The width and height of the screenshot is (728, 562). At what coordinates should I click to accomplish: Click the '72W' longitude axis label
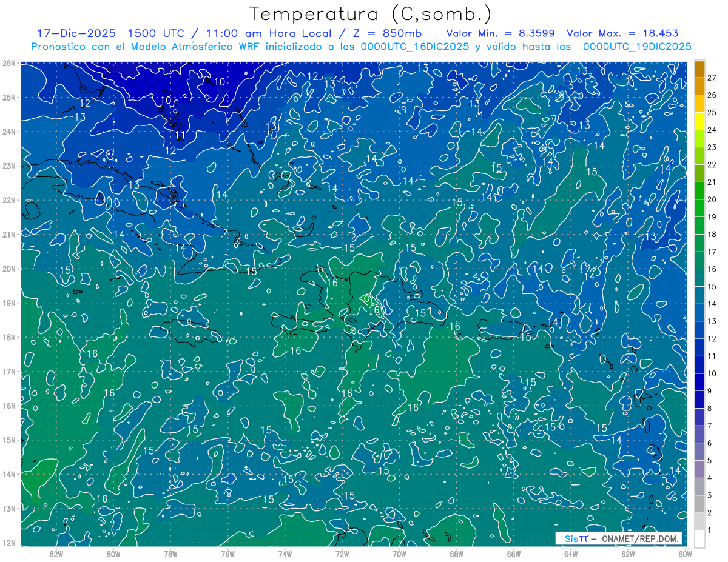click(342, 554)
